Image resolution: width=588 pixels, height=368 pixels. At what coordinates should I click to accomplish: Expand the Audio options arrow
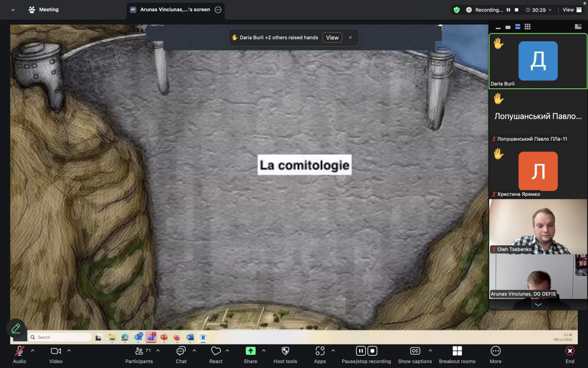coord(33,350)
